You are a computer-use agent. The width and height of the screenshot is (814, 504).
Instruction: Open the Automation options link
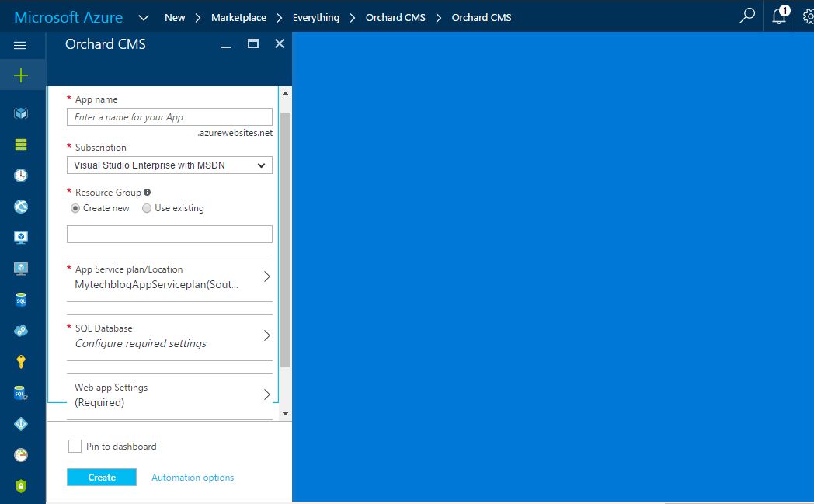tap(193, 478)
